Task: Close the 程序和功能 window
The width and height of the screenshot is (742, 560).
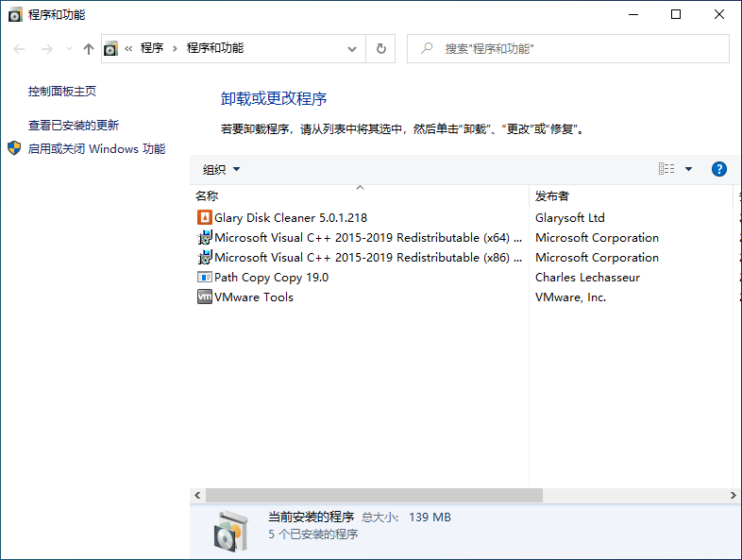Action: click(x=718, y=14)
